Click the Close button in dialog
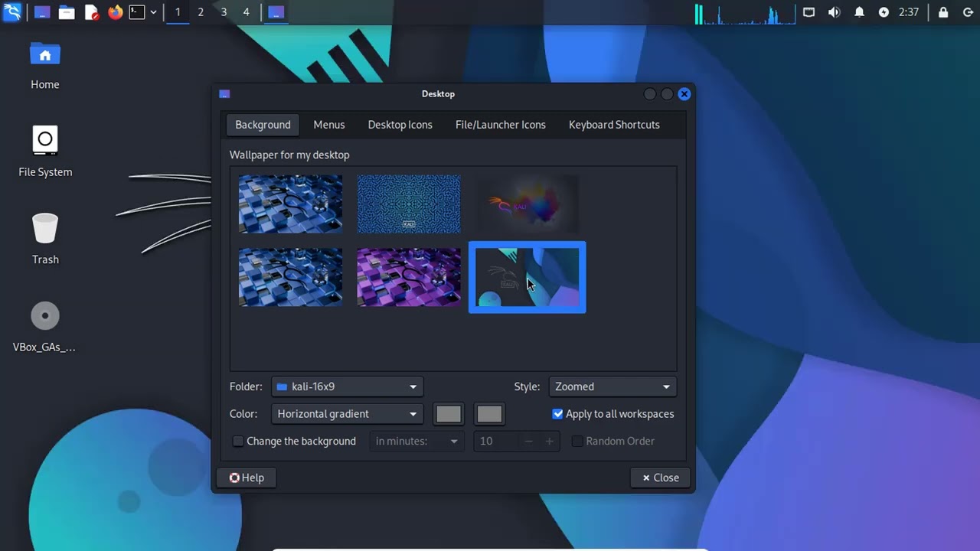Screen dimensions: 980x551 pos(660,478)
